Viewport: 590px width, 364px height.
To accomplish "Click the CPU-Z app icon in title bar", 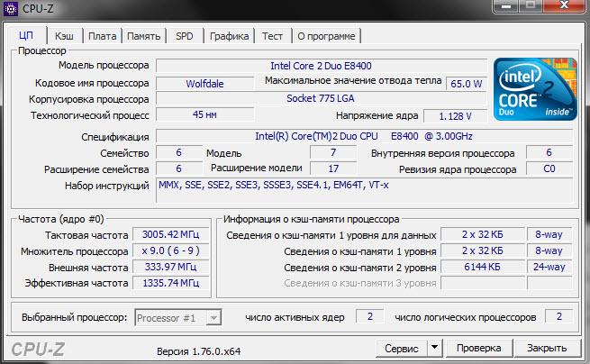I will click(10, 8).
